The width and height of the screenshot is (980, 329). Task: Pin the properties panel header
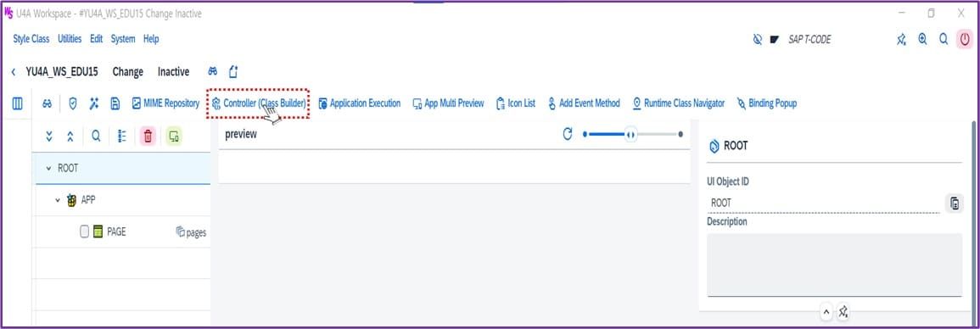click(x=843, y=311)
